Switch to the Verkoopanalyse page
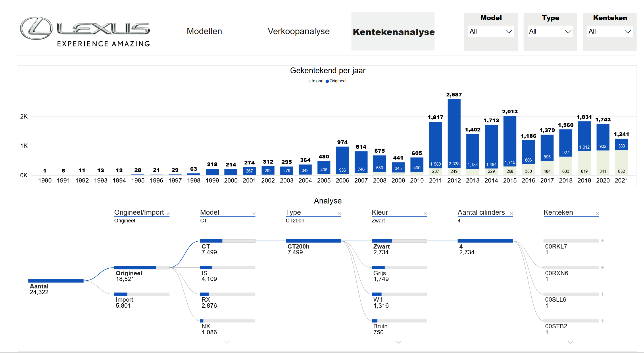The height and width of the screenshot is (353, 644). (x=299, y=31)
